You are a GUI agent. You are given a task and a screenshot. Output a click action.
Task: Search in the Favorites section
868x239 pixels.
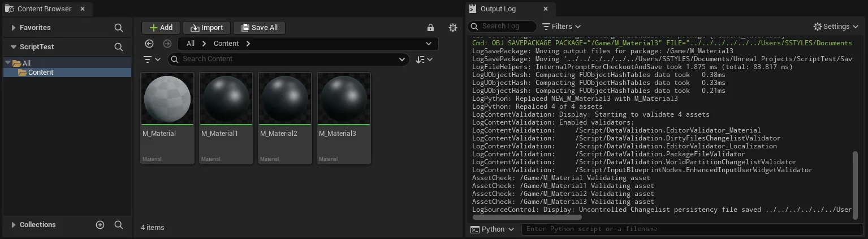point(119,28)
